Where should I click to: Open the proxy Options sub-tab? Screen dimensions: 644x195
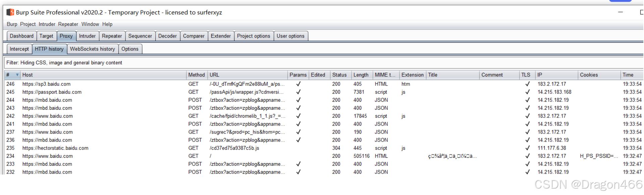coord(130,49)
